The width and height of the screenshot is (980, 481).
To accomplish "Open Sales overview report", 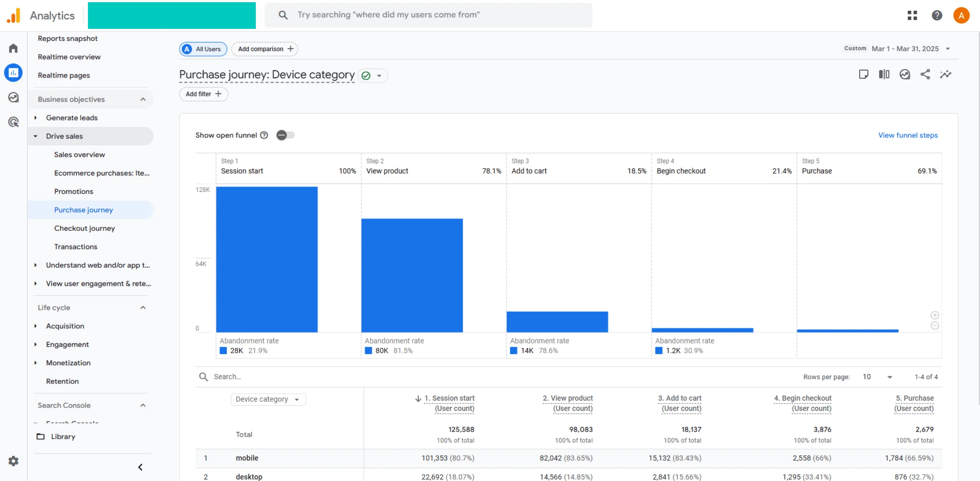I will (x=80, y=155).
